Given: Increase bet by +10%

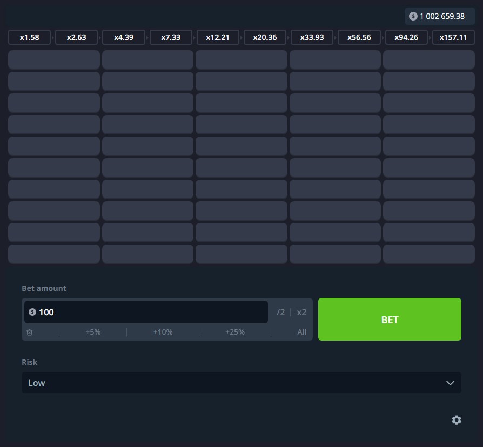Looking at the screenshot, I should click(163, 332).
